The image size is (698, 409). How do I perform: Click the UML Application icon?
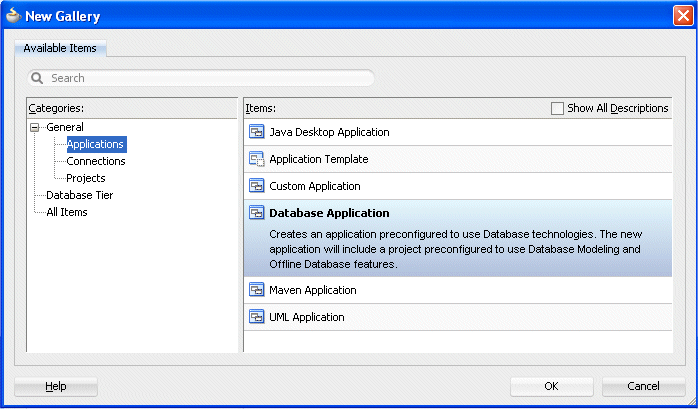[x=256, y=317]
